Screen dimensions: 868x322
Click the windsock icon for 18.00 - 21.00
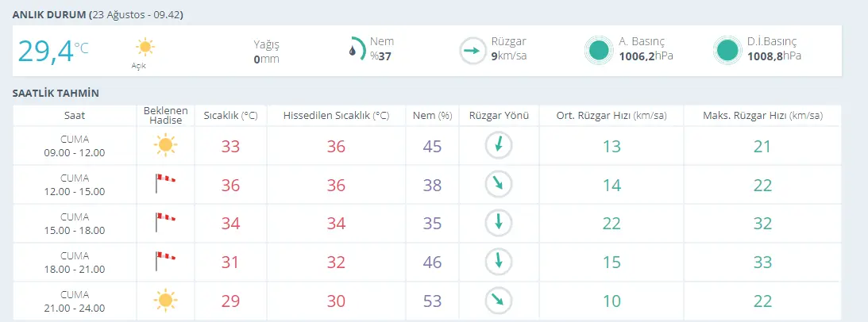[164, 261]
